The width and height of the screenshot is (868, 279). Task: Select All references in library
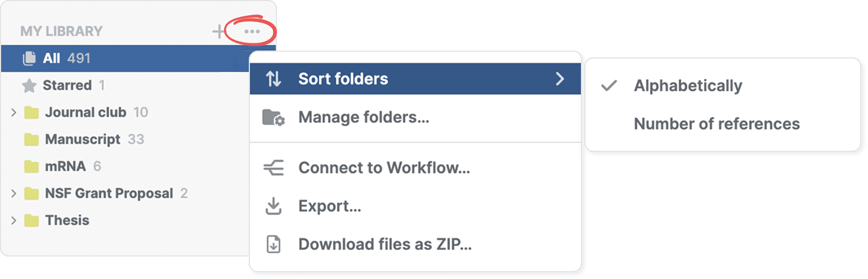coord(52,58)
